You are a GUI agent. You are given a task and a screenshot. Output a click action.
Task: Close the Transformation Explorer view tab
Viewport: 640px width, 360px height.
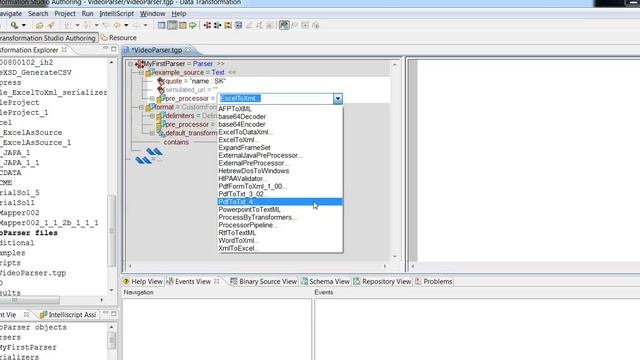pos(64,50)
